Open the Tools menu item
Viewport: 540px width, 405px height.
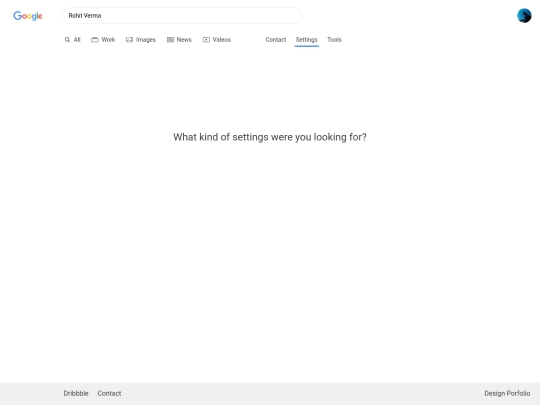pos(334,40)
